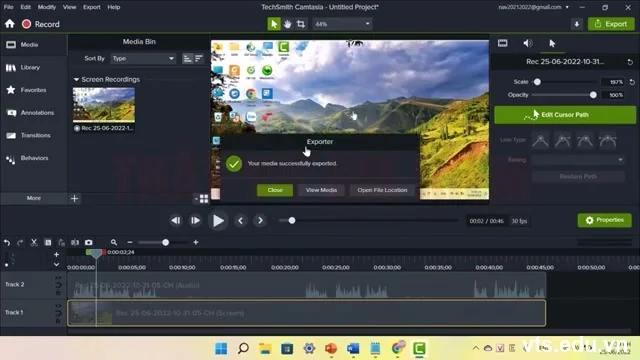640x360 pixels.
Task: Go to the previous marker chevron
Action: pos(240,220)
